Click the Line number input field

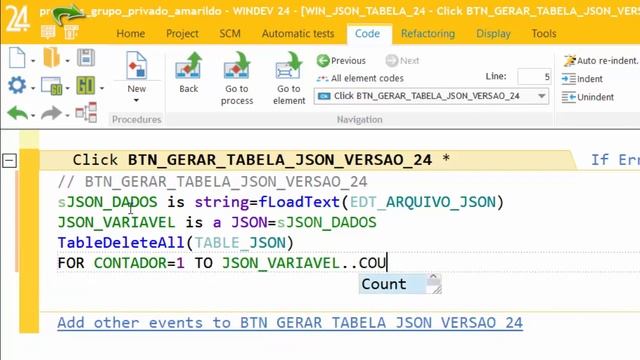click(534, 77)
